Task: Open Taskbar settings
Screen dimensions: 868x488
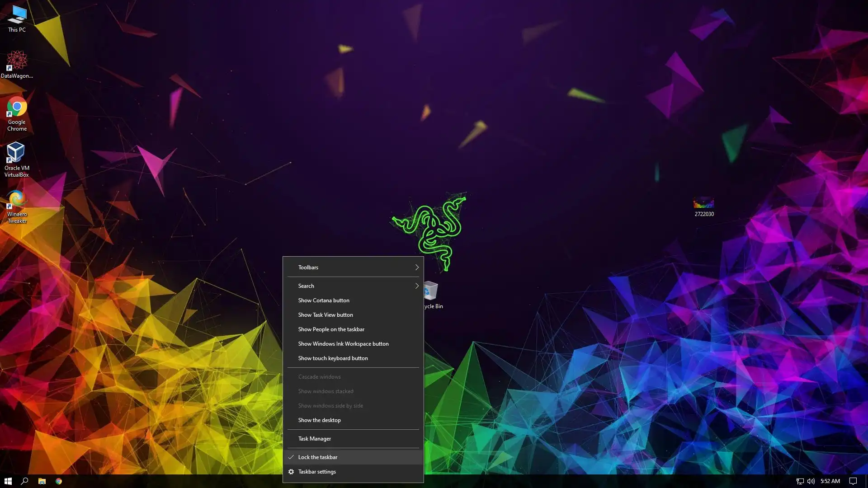Action: pyautogui.click(x=317, y=471)
